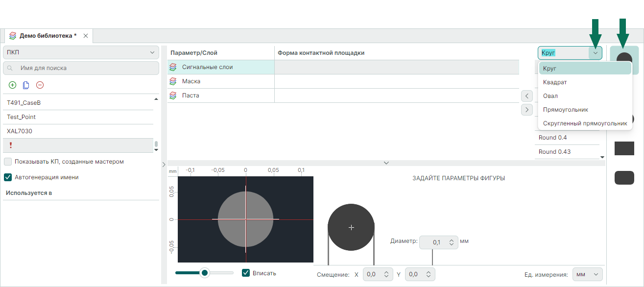Open the ПКП dropdown list
Viewport: 644px width, 287px height.
pos(81,52)
